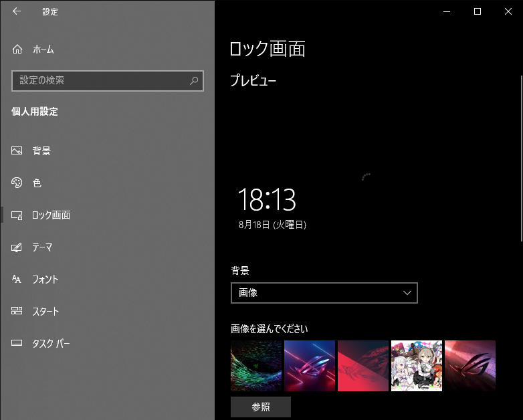This screenshot has width=523, height=420.
Task: Click the search magnifier icon
Action: pos(194,81)
